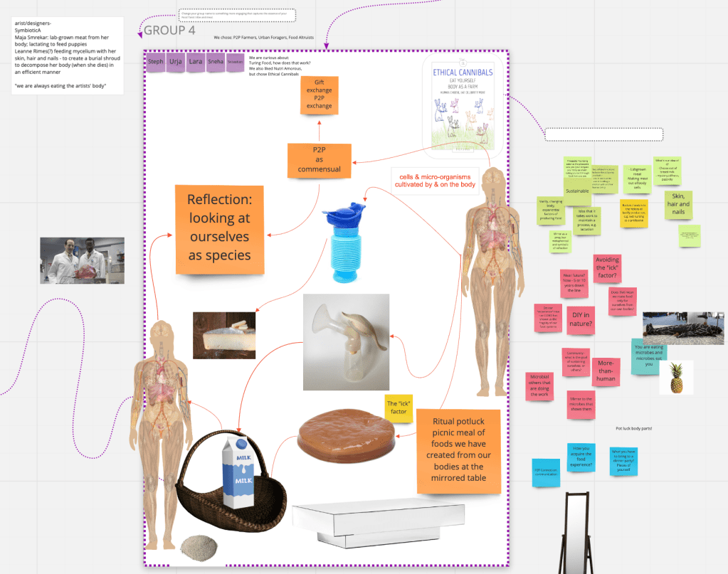
Task: Select the two scientists photo
Action: coord(83,260)
